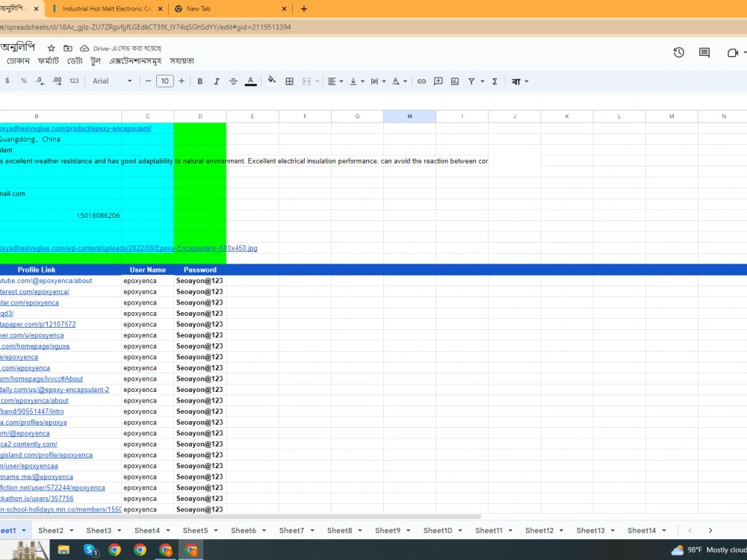Screen dimensions: 747x560
Task: Open fill color picker
Action: point(272,81)
